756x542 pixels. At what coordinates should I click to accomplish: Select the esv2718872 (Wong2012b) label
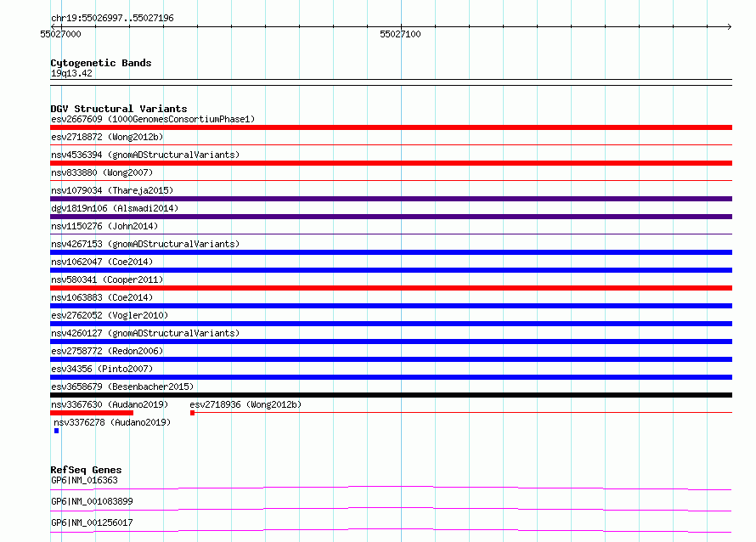point(107,137)
